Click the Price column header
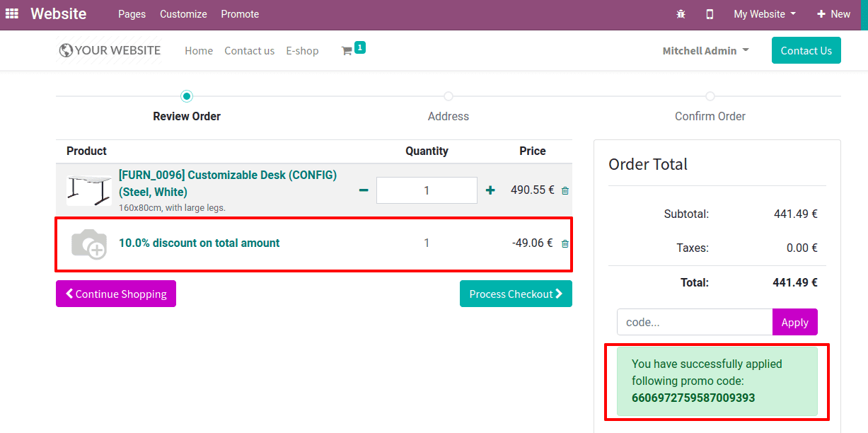The image size is (868, 433). [533, 151]
